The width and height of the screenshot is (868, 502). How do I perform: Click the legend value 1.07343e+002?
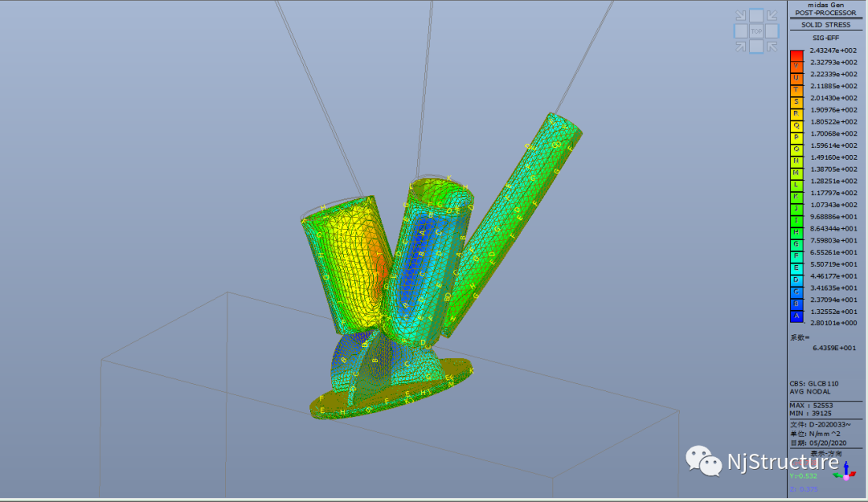point(833,206)
